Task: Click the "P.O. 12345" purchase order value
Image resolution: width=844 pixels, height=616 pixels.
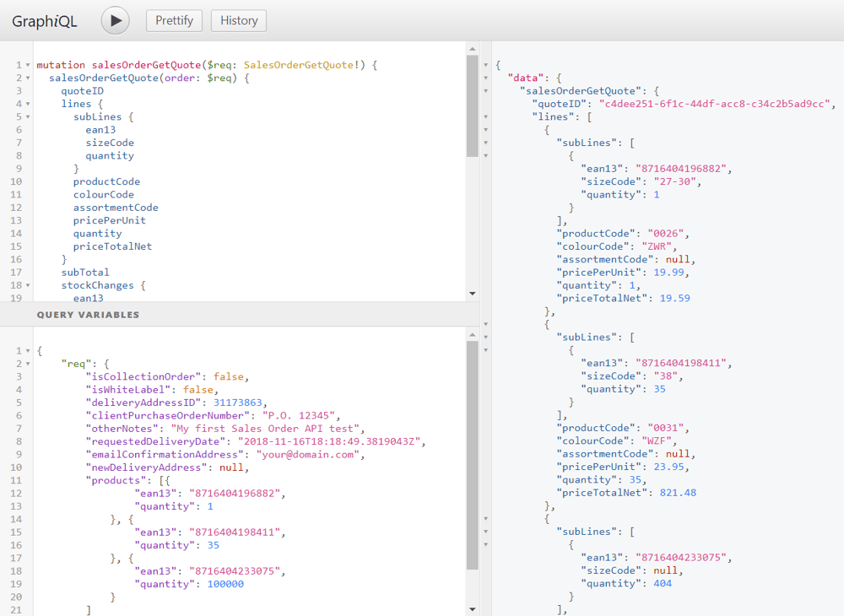Action: tap(298, 415)
